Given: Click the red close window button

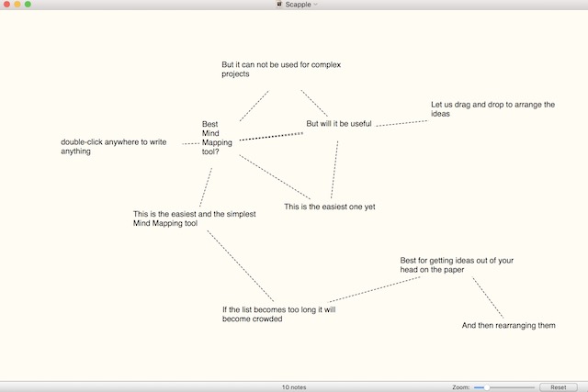Looking at the screenshot, I should [x=6, y=4].
